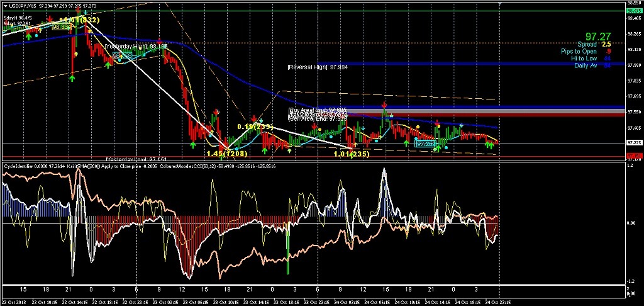644x306 pixels.
Task: Click the white 97.273 current price tag
Action: point(635,143)
